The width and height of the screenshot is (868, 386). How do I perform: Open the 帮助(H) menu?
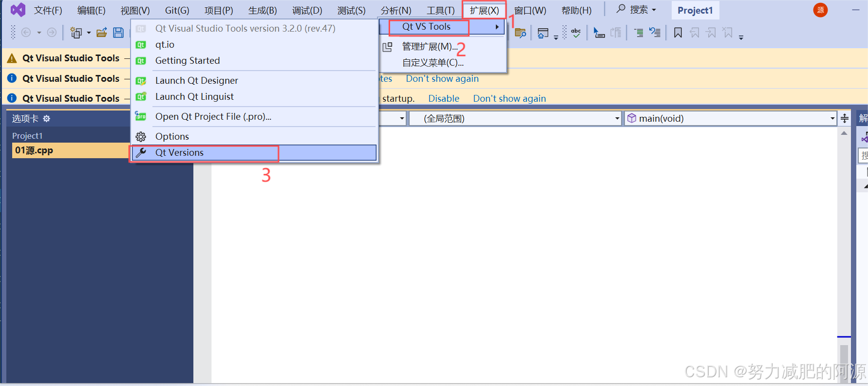(x=576, y=10)
